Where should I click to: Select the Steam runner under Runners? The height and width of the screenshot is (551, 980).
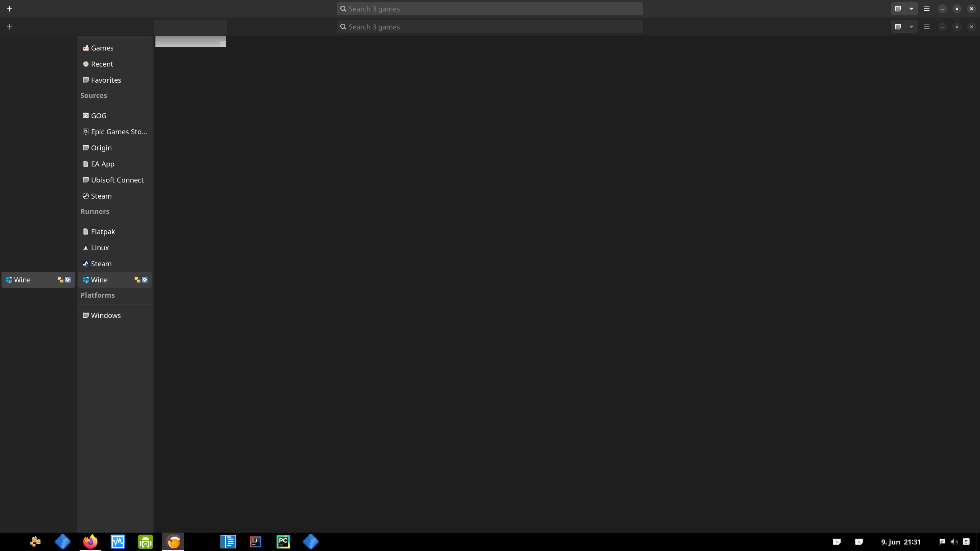click(x=101, y=264)
